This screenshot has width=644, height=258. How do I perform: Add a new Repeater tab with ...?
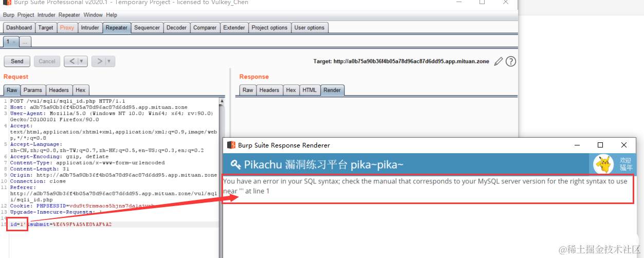coord(25,42)
